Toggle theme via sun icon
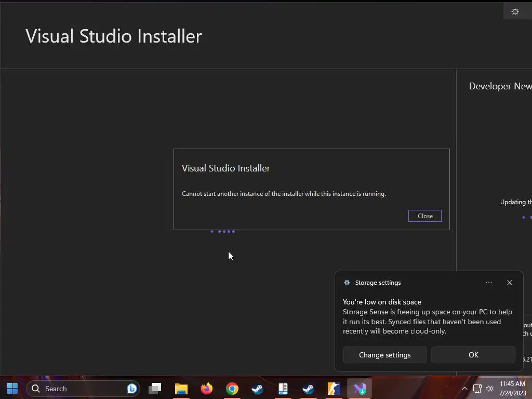The height and width of the screenshot is (399, 532). point(515,12)
